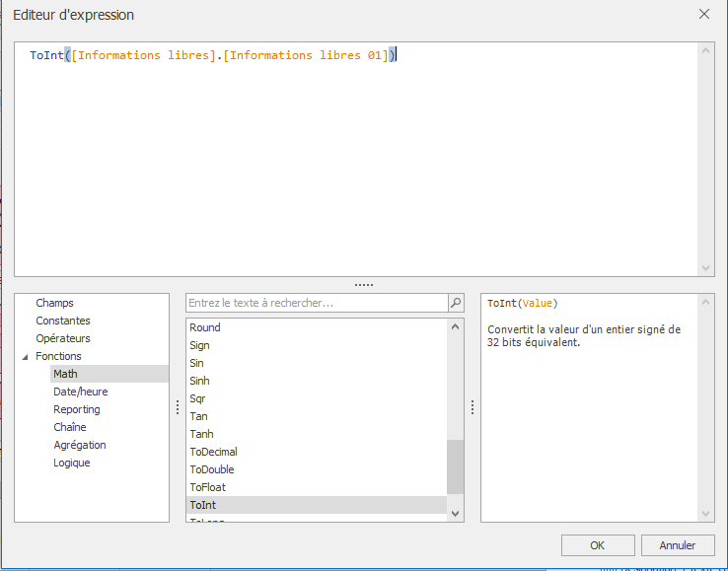The image size is (728, 571).
Task: Open the Chaîne function group
Action: (x=69, y=427)
